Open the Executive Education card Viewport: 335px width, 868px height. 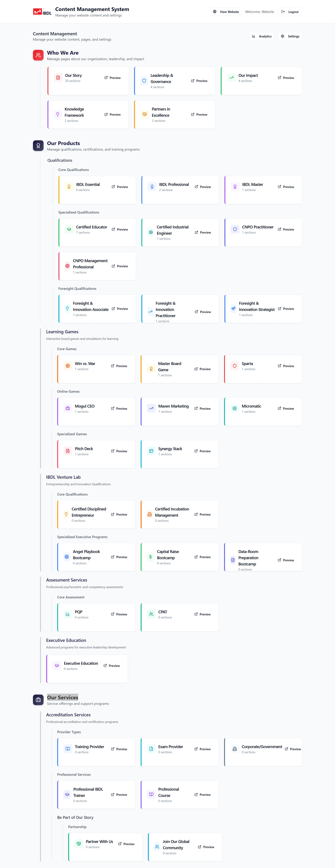81,663
